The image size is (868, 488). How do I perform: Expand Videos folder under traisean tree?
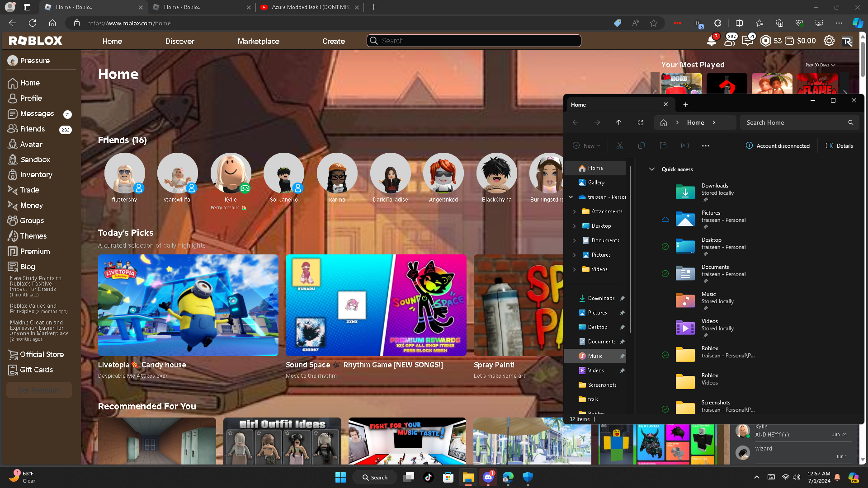click(575, 269)
